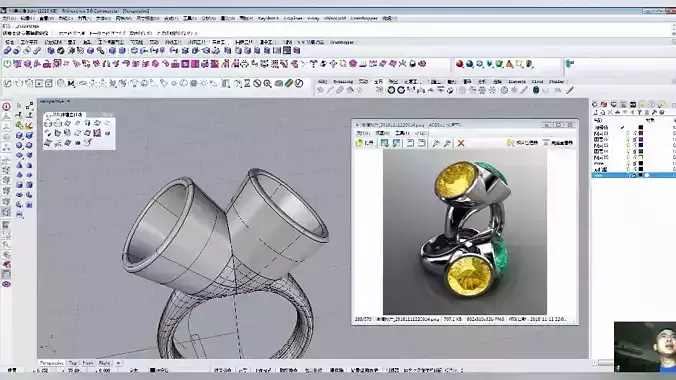Viewport: 676px width, 380px height.
Task: Click the pen icon ending the jewelry toolbar
Action: [570, 90]
